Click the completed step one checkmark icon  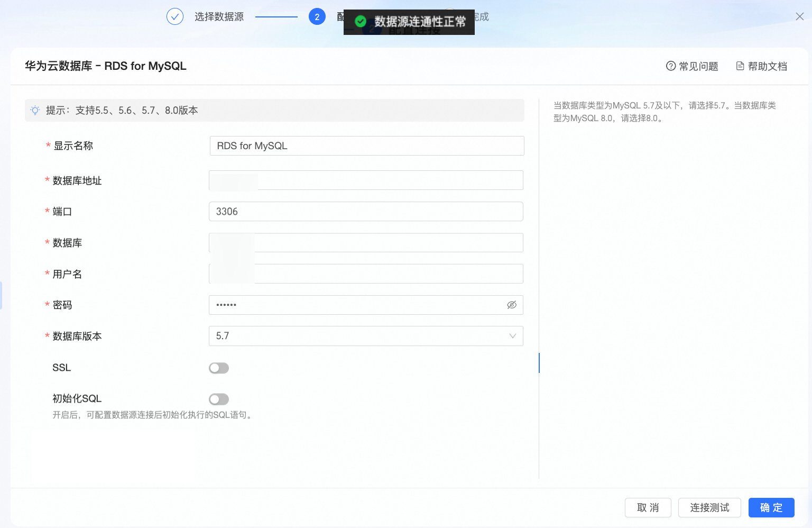[175, 16]
